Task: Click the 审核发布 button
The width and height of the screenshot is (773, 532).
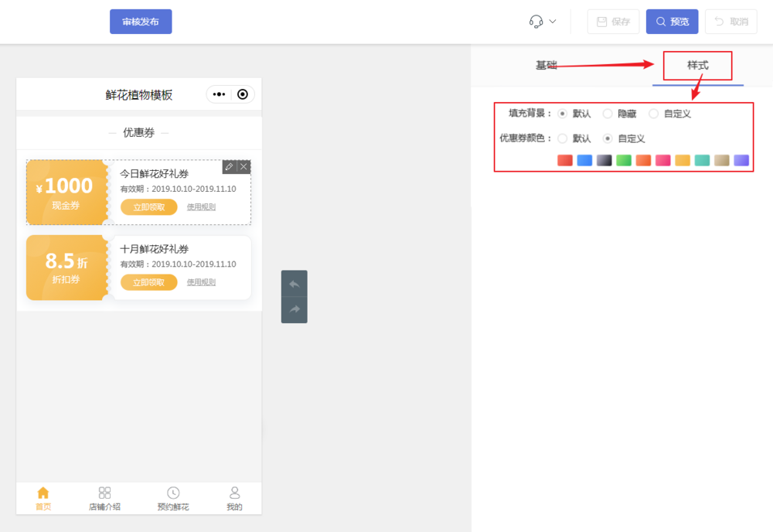Action: pyautogui.click(x=141, y=22)
